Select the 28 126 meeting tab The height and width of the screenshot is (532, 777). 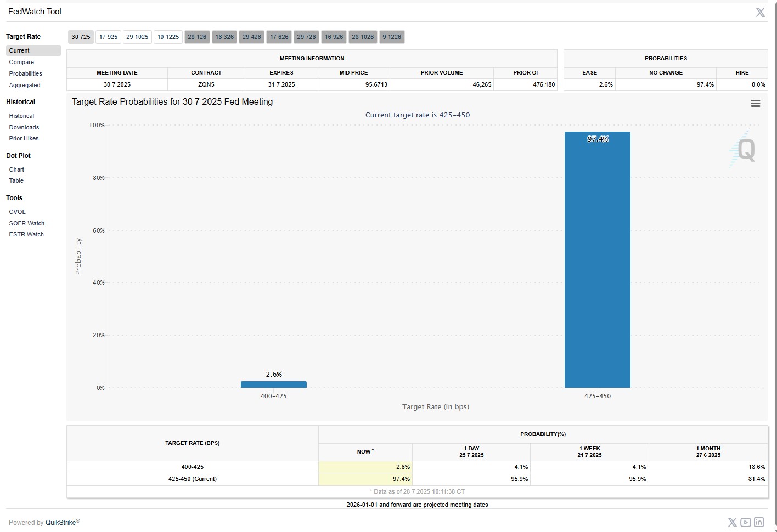[x=197, y=37]
